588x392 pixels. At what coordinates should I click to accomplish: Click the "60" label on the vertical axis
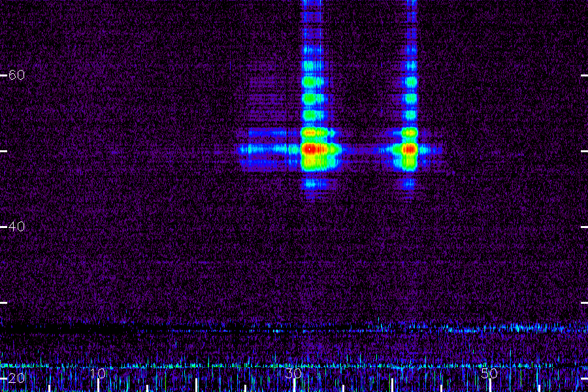(16, 75)
